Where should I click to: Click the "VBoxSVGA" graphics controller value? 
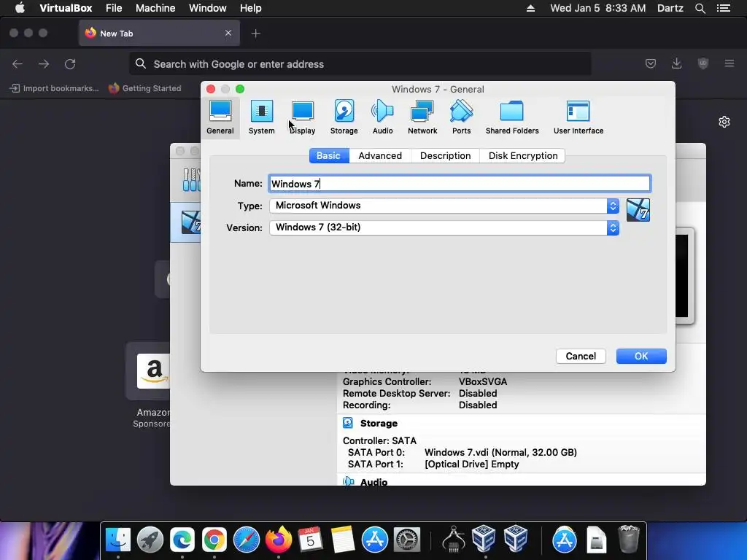[483, 382]
